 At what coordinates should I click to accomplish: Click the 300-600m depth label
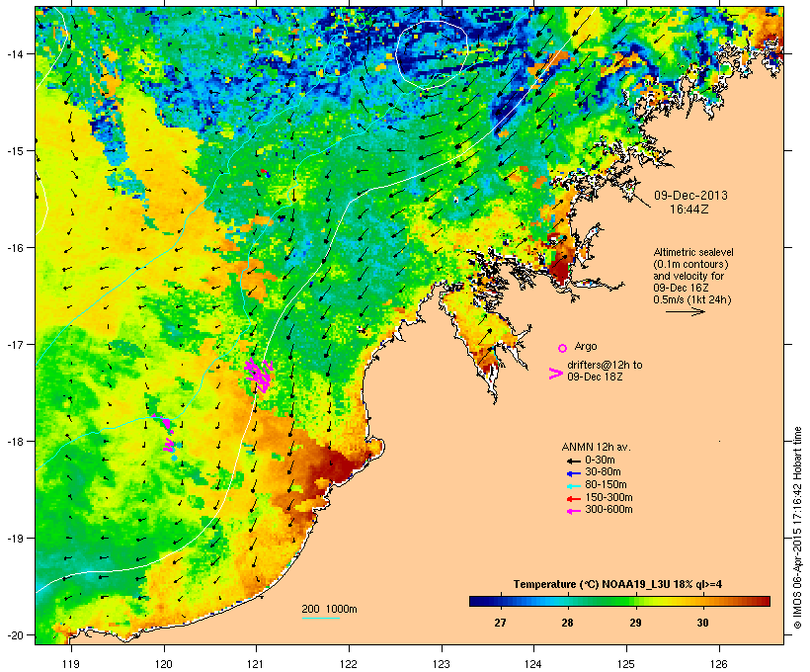pyautogui.click(x=608, y=510)
